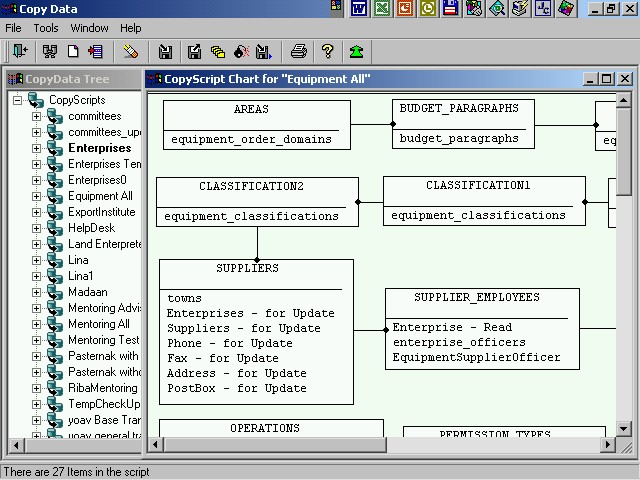Select the Enterprises script in the tree

[99, 148]
